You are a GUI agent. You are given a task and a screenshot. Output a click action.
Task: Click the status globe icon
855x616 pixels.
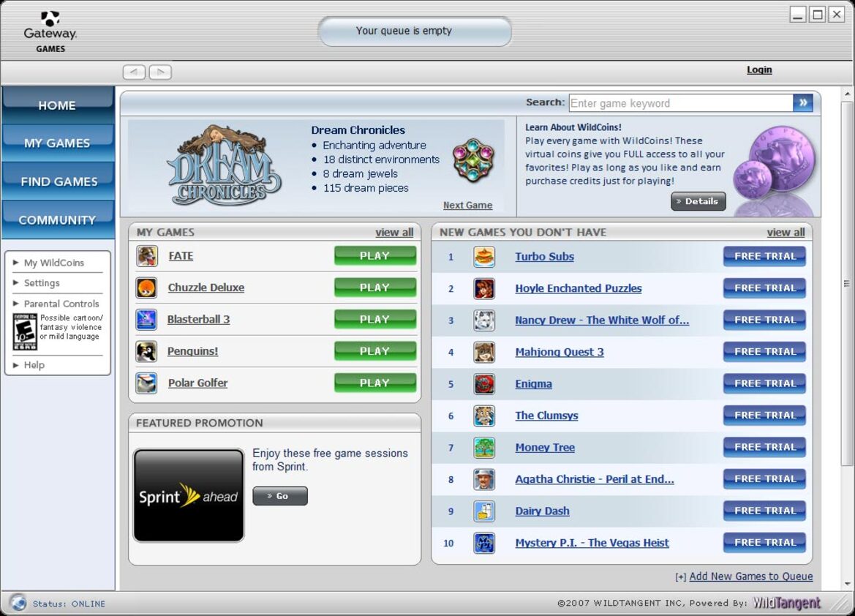pyautogui.click(x=18, y=602)
